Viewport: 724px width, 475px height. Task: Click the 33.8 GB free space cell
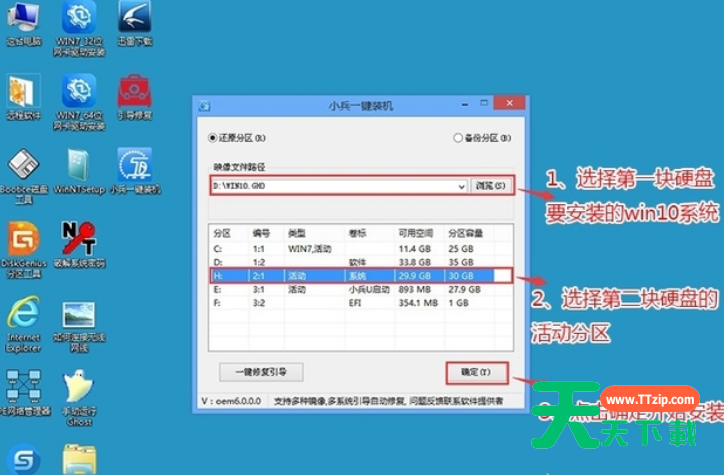[415, 262]
